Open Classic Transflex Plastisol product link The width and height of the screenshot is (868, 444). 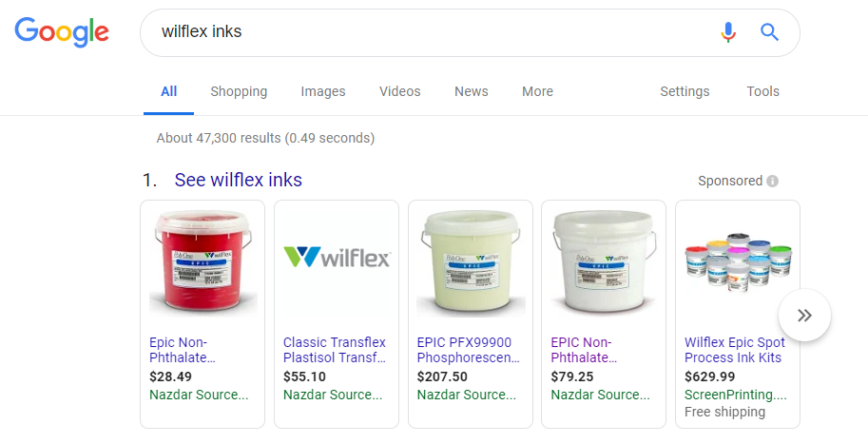[x=335, y=350]
